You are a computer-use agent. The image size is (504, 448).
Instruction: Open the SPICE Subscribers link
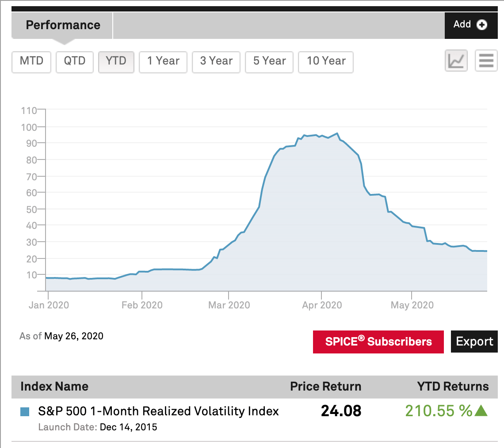click(378, 342)
